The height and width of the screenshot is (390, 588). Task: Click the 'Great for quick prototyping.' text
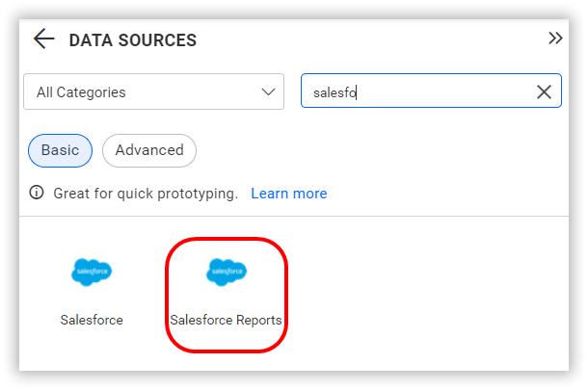[146, 194]
